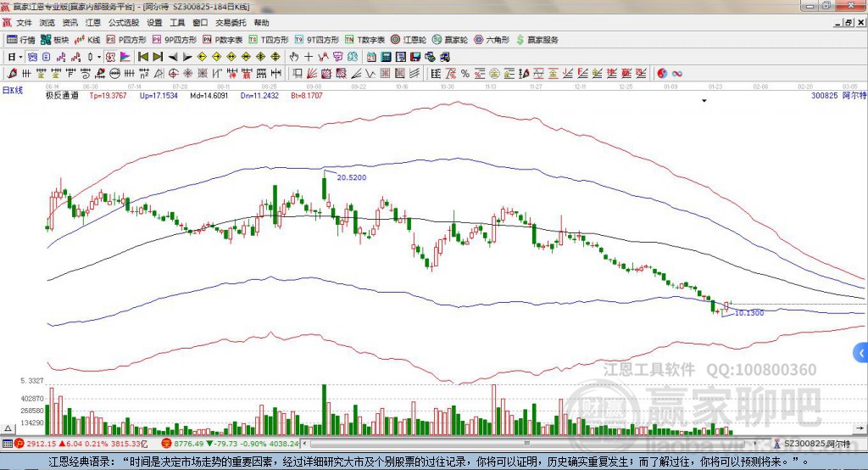Click the yin-yang taiji icon
Image resolution: width=868 pixels, height=470 pixels.
click(662, 74)
